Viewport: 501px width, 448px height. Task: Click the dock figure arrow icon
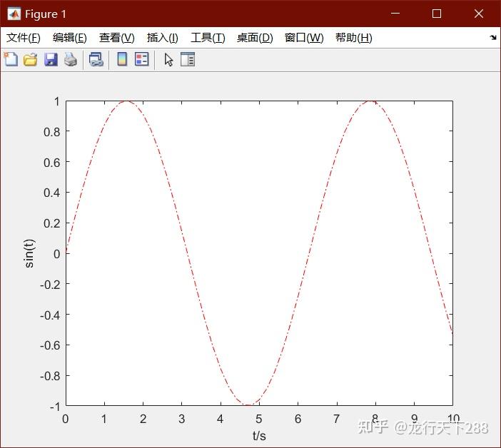pos(492,38)
